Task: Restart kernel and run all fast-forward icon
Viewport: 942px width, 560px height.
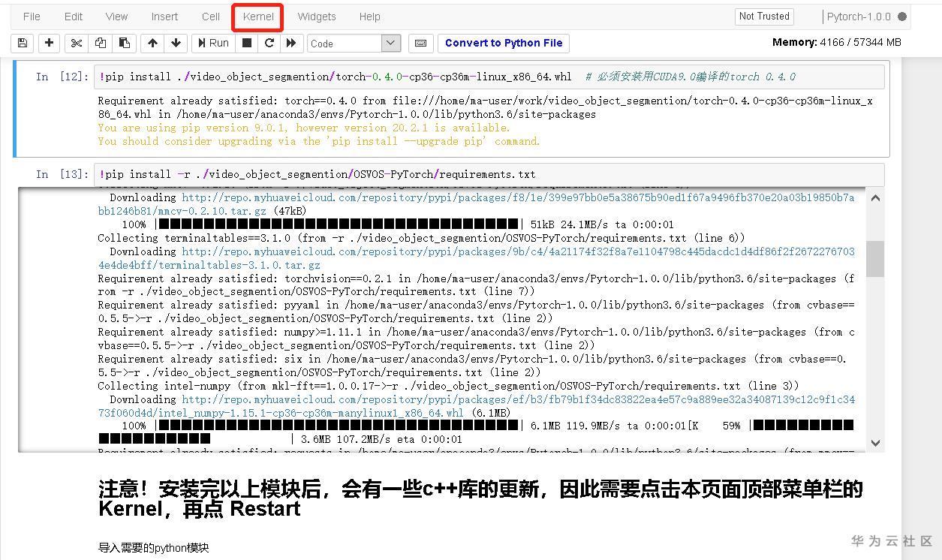Action: (291, 43)
